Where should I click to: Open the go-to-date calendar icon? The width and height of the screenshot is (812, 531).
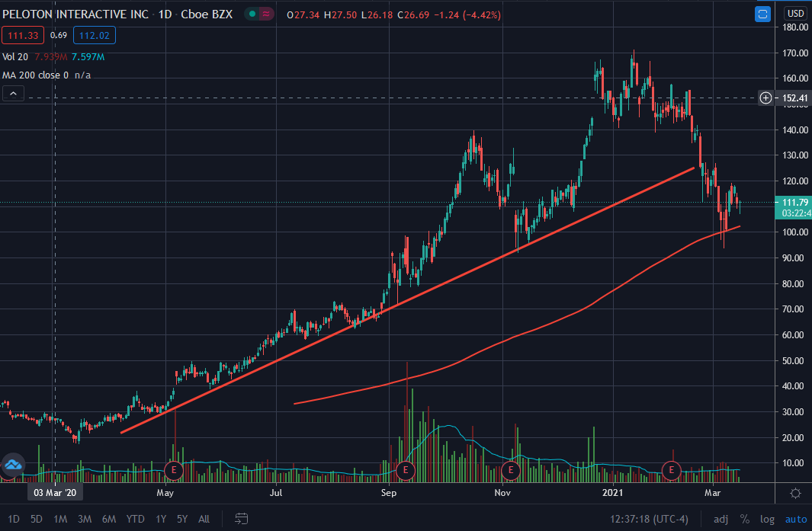pos(241,519)
